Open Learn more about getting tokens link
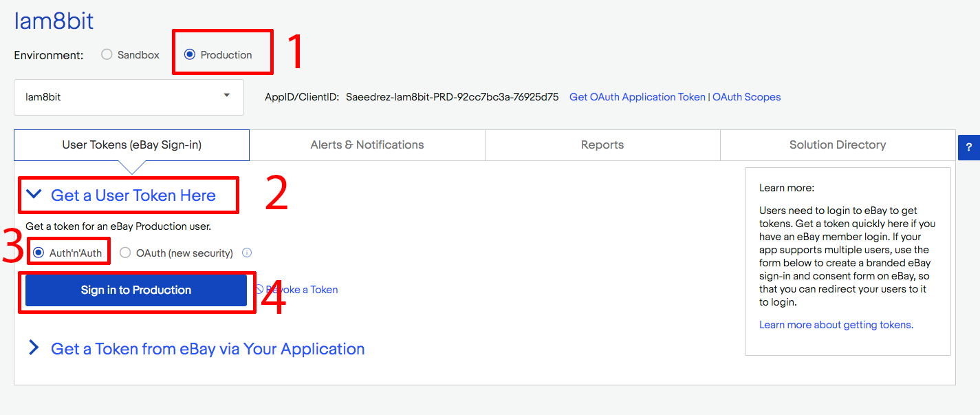The width and height of the screenshot is (980, 415). tap(836, 325)
